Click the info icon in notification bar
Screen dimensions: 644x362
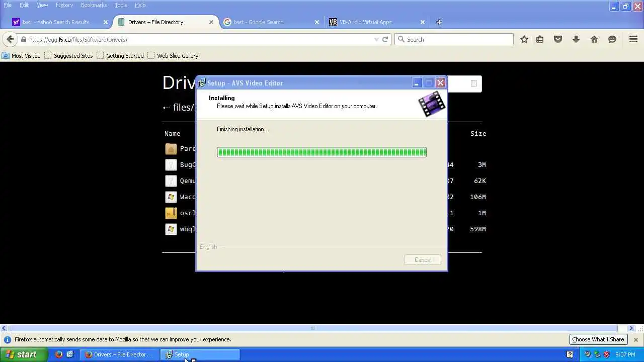7,339
